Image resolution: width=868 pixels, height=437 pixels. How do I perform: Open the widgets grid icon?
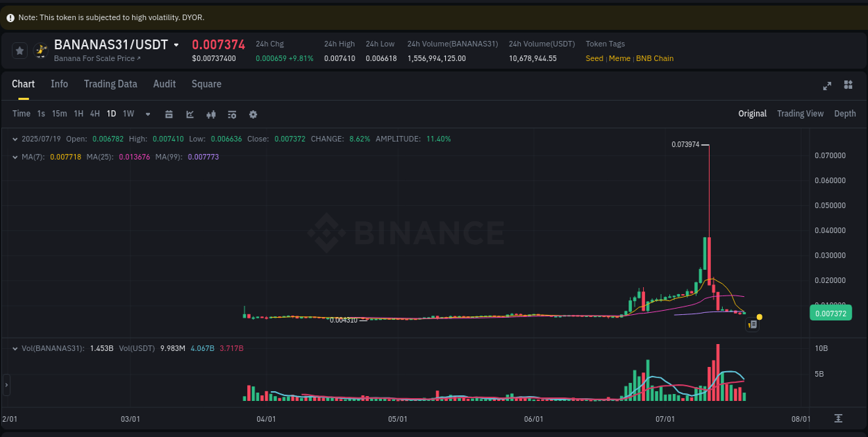(848, 85)
